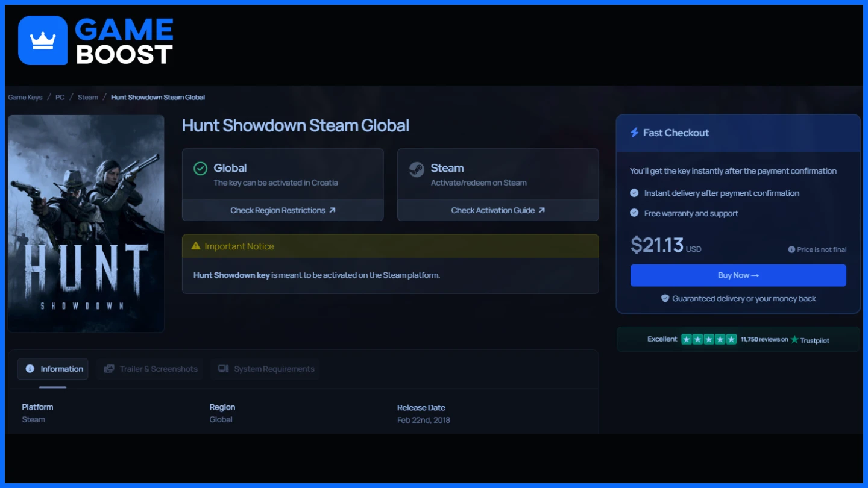Click the $21.13 price text

point(657,245)
